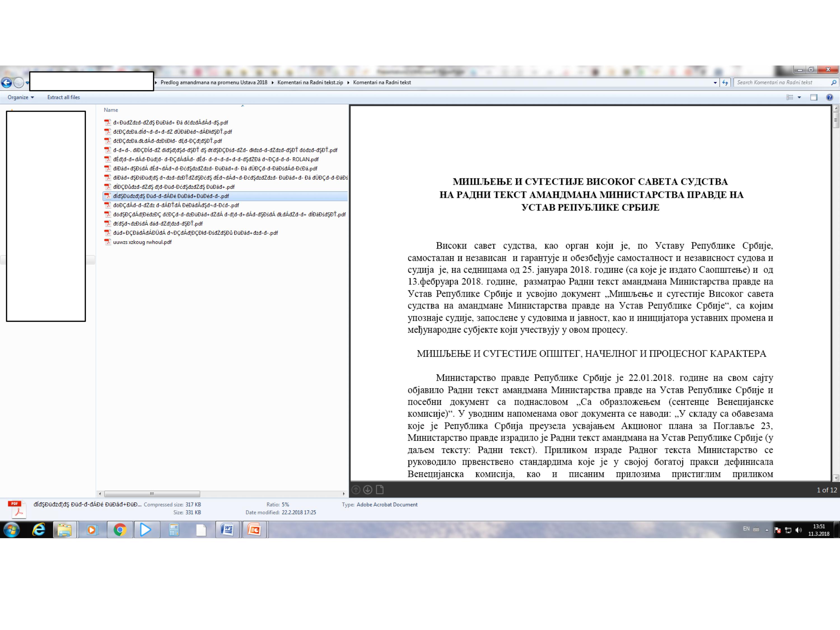The image size is (840, 630).
Task: Select the uuwzs xzkoug rwhoul.pdf file
Action: [x=142, y=242]
